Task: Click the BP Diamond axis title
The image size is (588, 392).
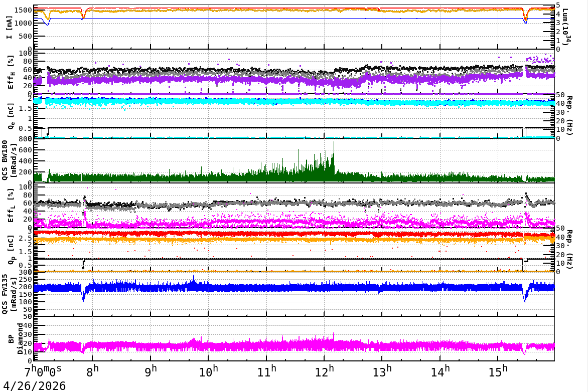Action: [x=15, y=338]
